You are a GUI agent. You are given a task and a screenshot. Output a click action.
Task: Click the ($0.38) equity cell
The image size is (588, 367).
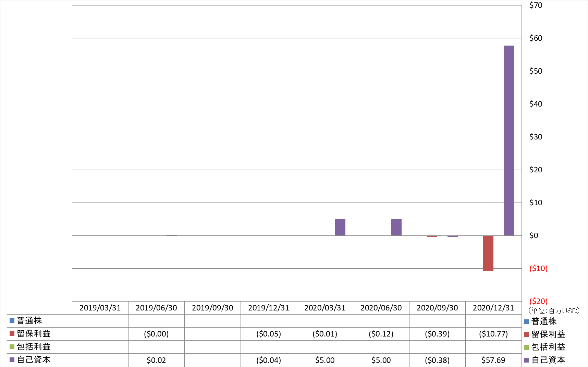click(x=437, y=360)
